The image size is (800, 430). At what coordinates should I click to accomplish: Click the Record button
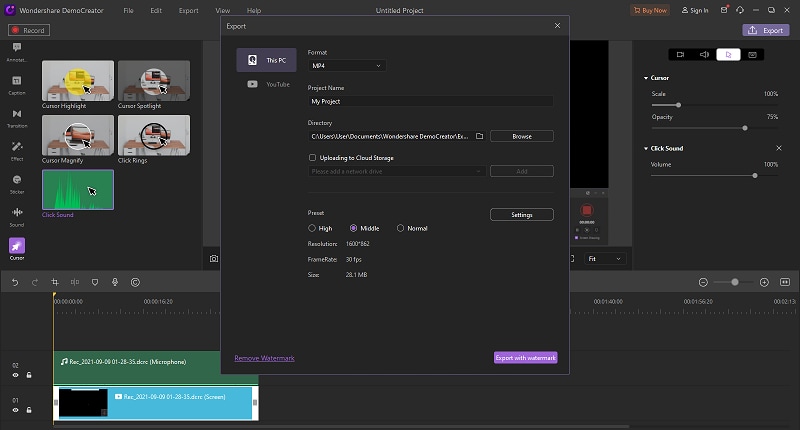pyautogui.click(x=29, y=30)
